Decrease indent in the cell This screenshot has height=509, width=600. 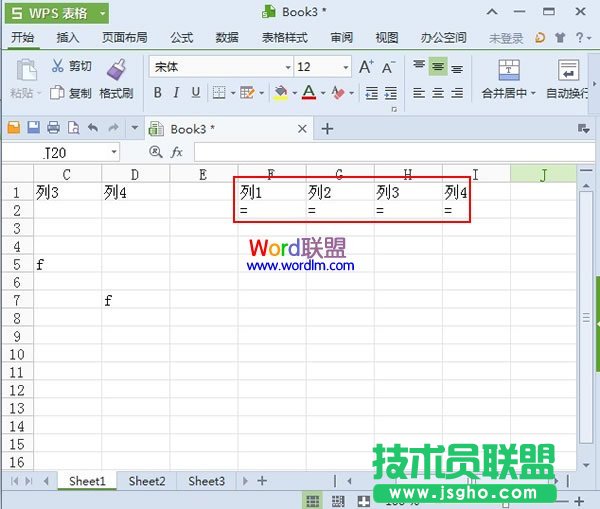(x=372, y=93)
